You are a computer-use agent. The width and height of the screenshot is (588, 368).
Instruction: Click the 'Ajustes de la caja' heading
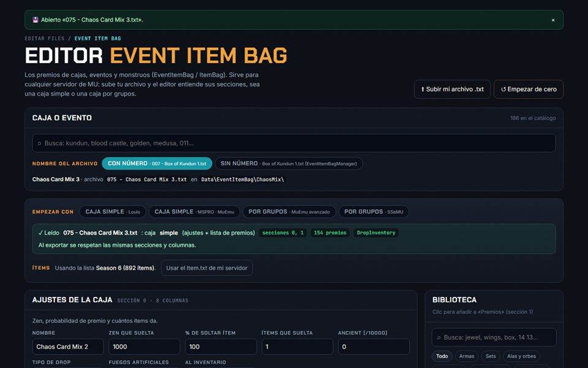pos(72,300)
